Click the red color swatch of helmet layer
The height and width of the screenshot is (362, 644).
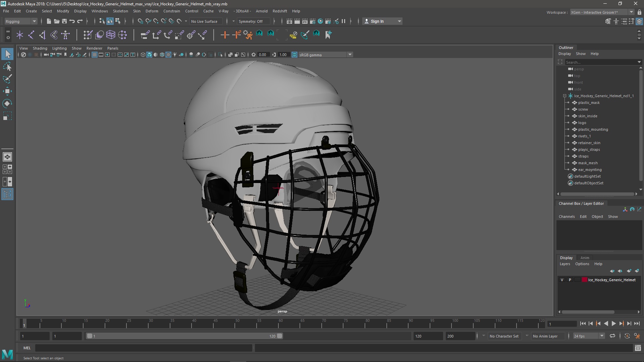pos(585,280)
